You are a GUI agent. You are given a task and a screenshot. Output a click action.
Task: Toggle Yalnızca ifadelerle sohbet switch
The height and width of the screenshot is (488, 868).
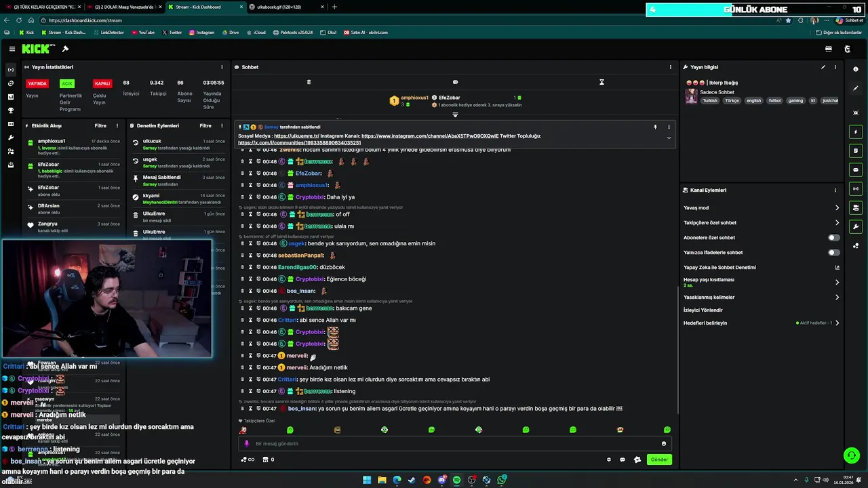click(834, 253)
